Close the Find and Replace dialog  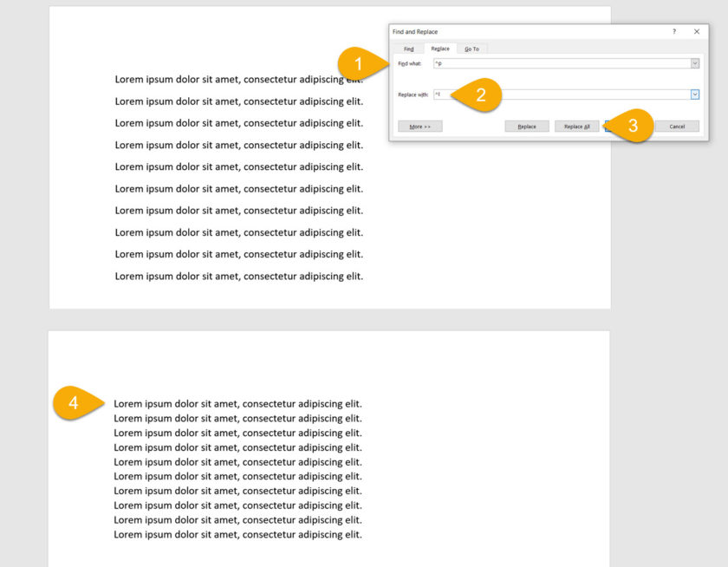pyautogui.click(x=697, y=31)
